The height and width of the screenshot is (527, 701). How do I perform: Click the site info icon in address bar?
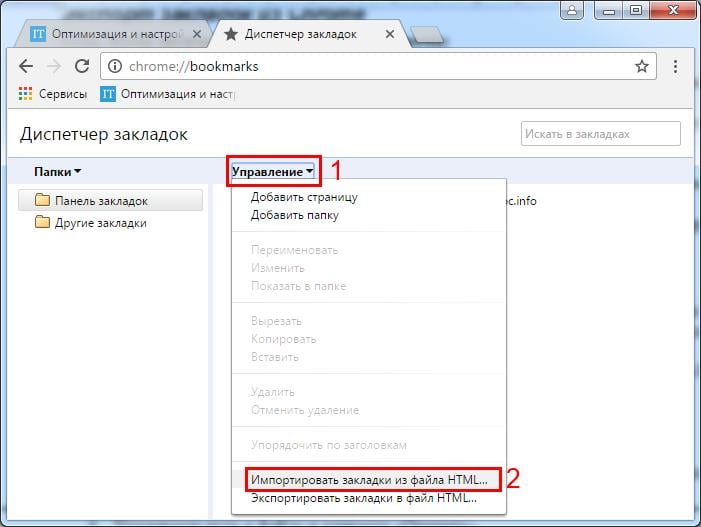[x=115, y=67]
